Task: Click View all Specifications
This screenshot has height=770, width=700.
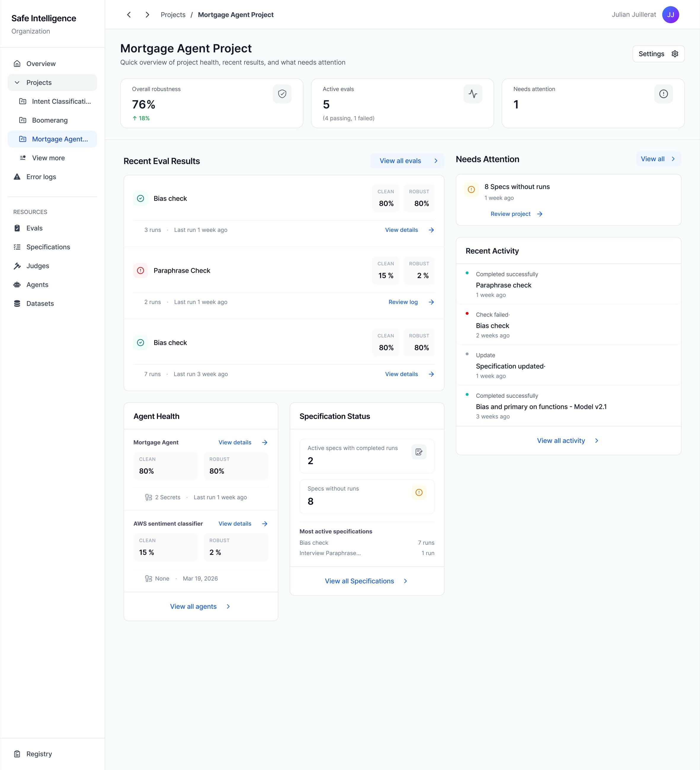Action: pos(366,581)
